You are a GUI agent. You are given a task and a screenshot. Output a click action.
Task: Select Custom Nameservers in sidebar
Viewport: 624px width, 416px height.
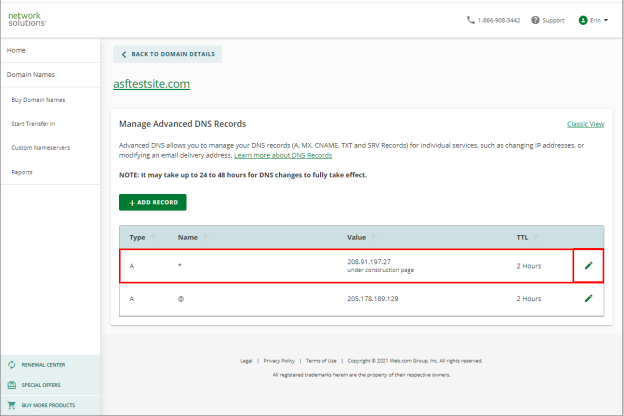pyautogui.click(x=41, y=148)
